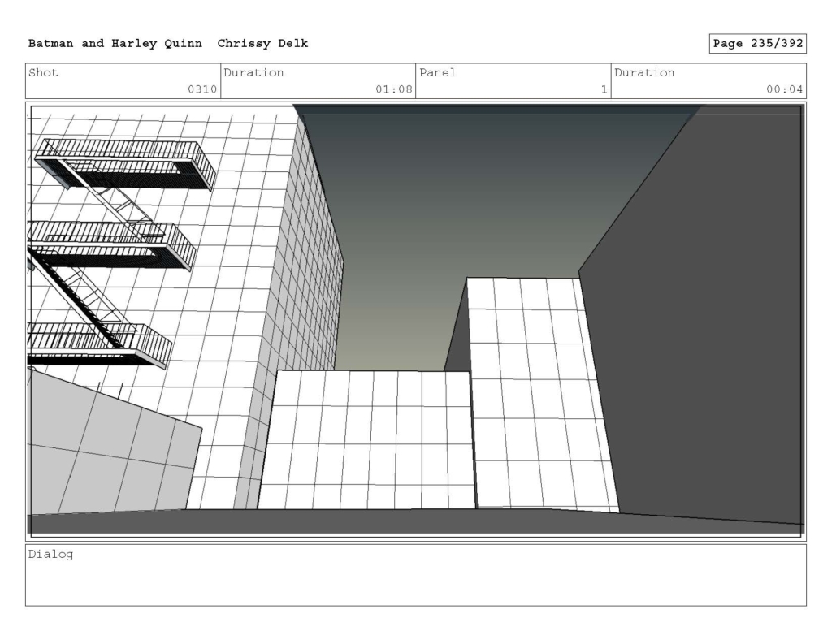Image resolution: width=832 pixels, height=644 pixels.
Task: Click the 'Page 235/392' box
Action: [x=758, y=44]
